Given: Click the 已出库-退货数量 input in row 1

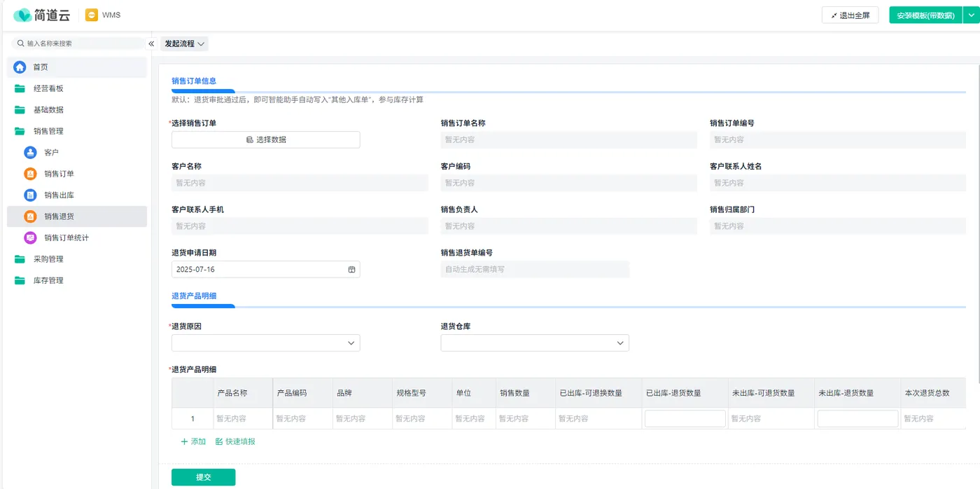Looking at the screenshot, I should click(x=685, y=418).
